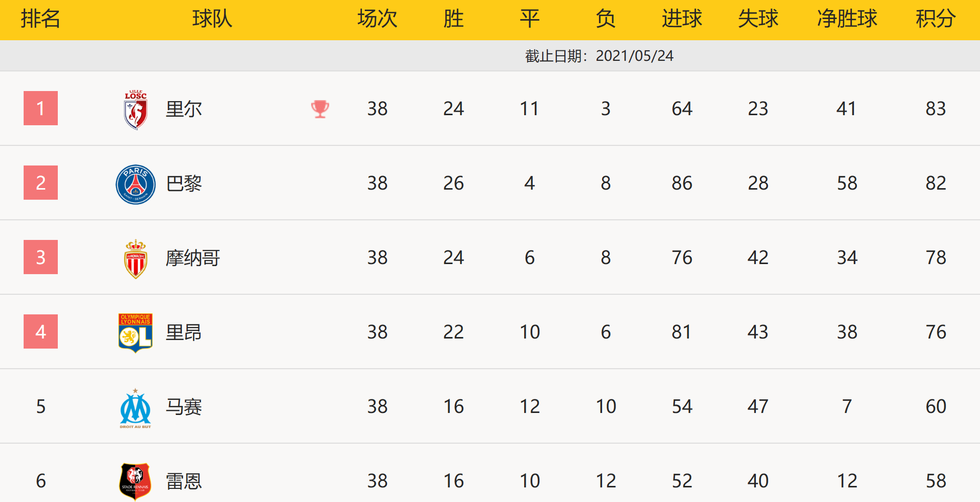The width and height of the screenshot is (980, 502).
Task: Click the red rank 1 badge
Action: coord(41,108)
